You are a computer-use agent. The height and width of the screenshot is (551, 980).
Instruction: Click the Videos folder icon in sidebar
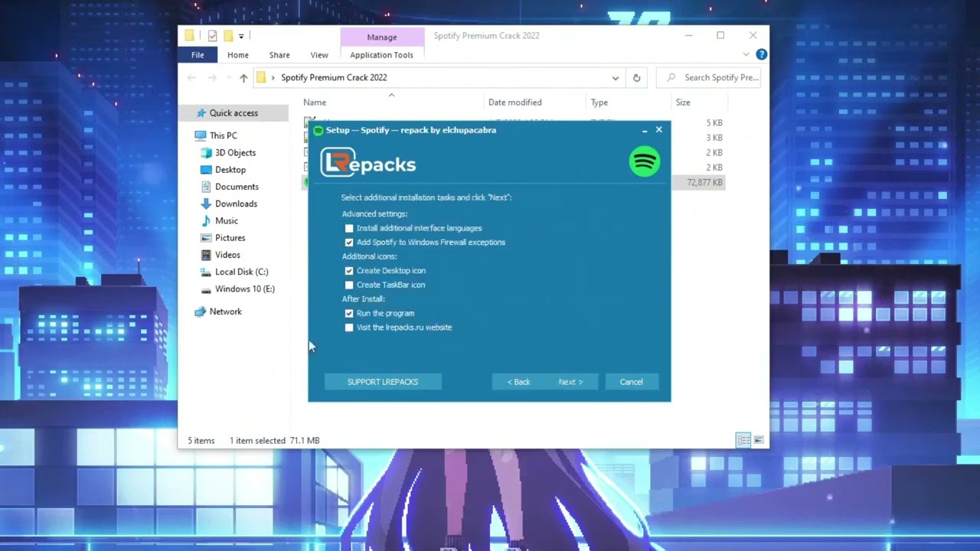coord(206,255)
